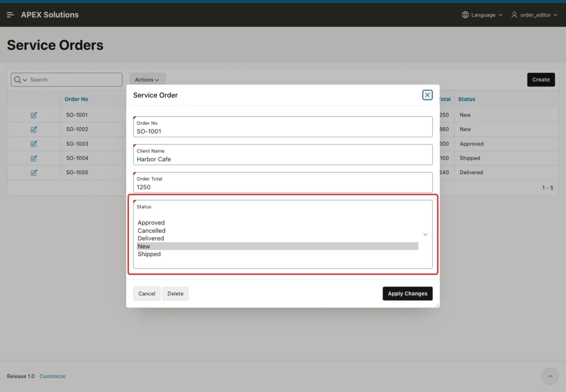Click into the Client Name field

(282, 154)
